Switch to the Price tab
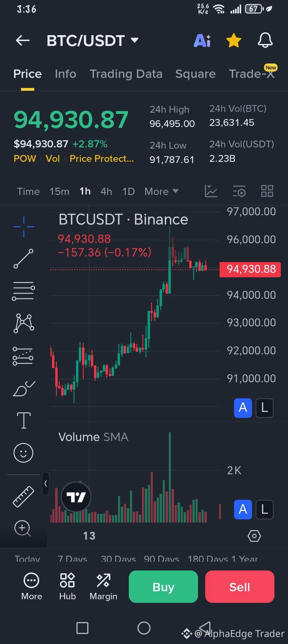The width and height of the screenshot is (288, 644). pyautogui.click(x=27, y=74)
